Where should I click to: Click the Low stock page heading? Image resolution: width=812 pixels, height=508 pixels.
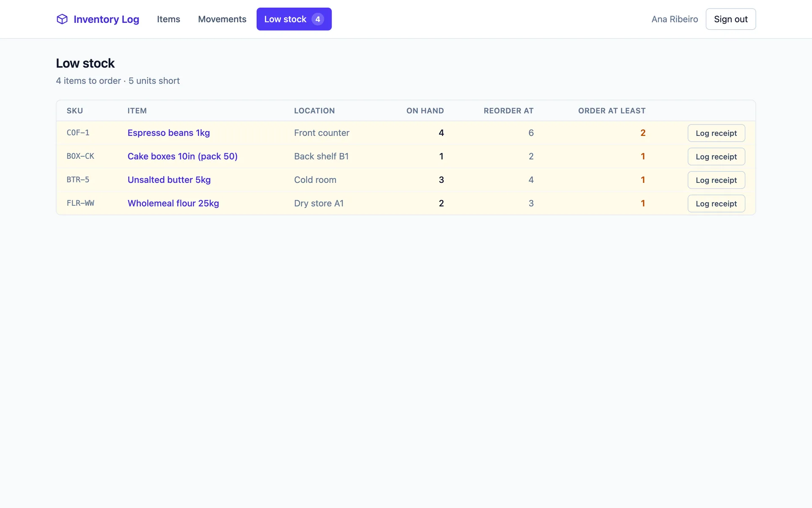point(85,63)
